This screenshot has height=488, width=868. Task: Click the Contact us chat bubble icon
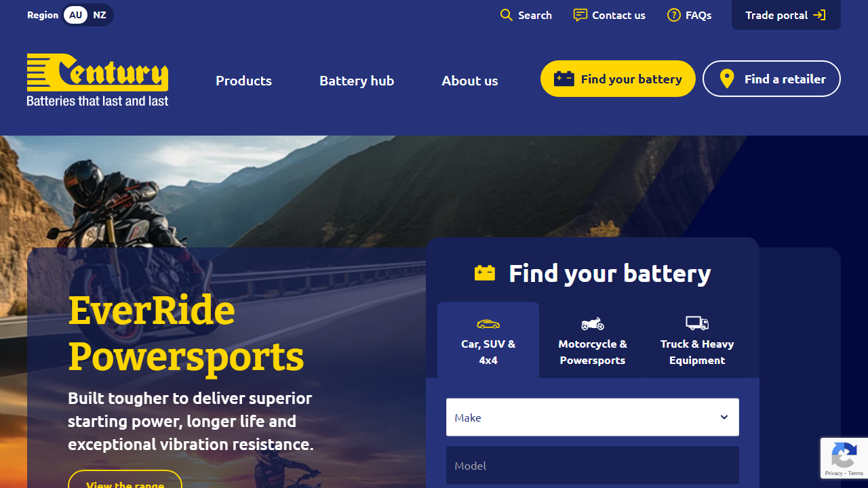click(x=580, y=15)
